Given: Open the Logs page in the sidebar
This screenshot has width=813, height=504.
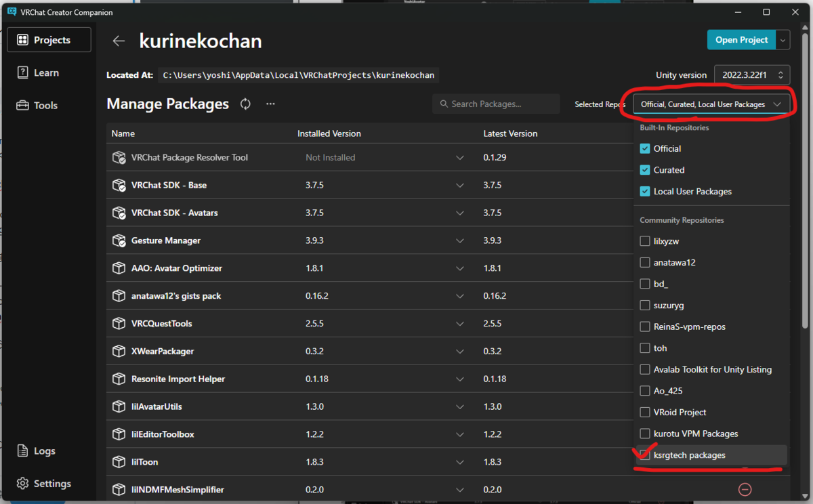Looking at the screenshot, I should point(45,451).
